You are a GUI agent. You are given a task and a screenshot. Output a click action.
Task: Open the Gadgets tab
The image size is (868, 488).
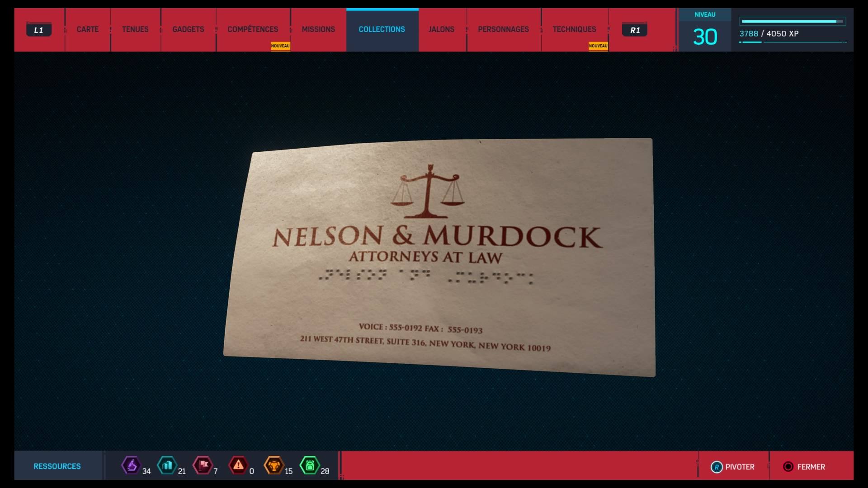pos(188,29)
